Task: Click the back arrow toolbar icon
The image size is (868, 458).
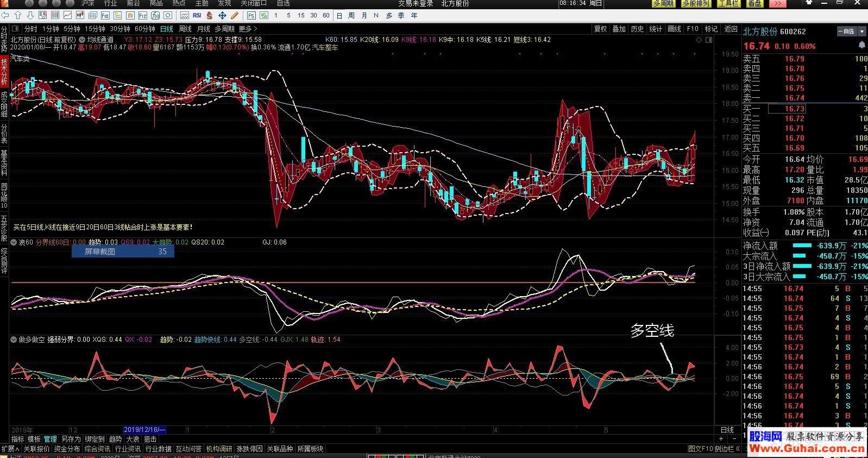Action: coord(5,15)
